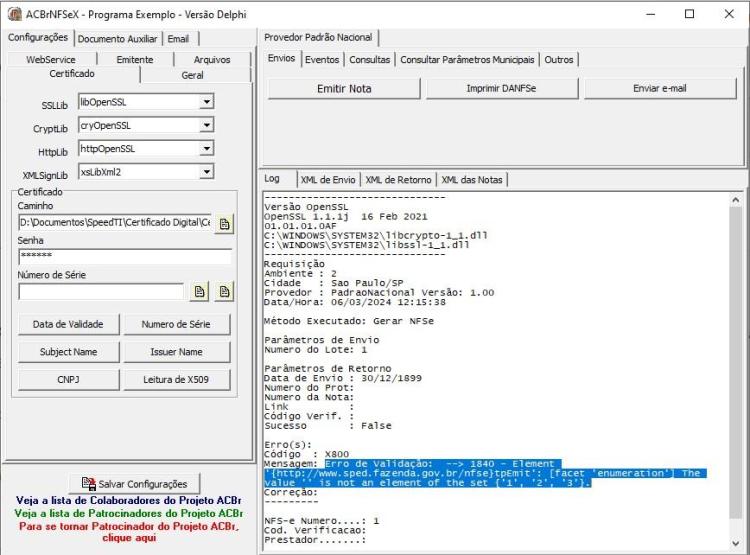Click the ACBrNFSeX application icon in title bar
The height and width of the screenshot is (555, 750).
pos(14,14)
